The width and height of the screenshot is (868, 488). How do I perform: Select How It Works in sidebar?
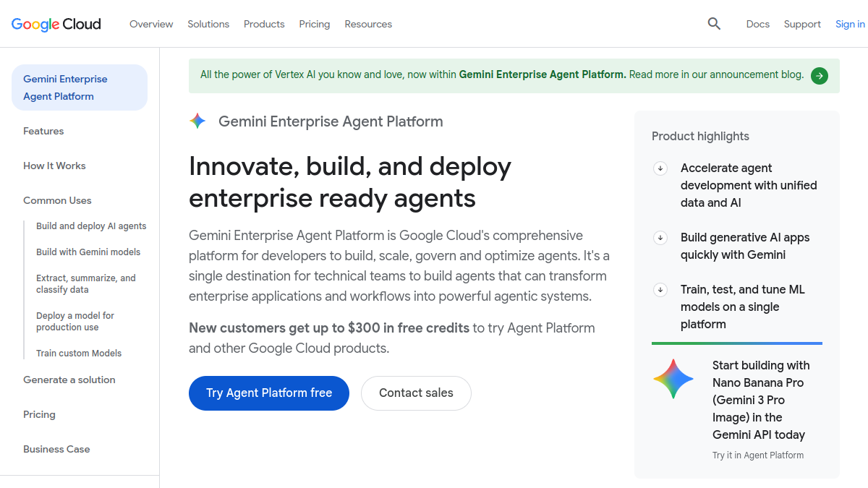[x=54, y=166]
